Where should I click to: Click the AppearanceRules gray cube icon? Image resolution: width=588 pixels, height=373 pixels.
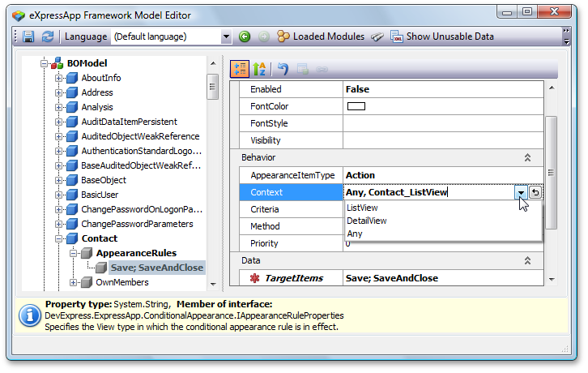[87, 253]
